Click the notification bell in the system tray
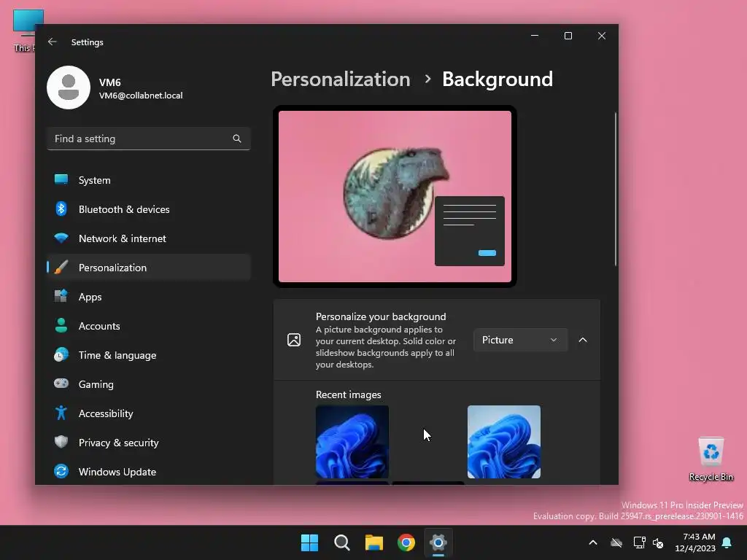Viewport: 747px width, 560px height. pos(727,542)
